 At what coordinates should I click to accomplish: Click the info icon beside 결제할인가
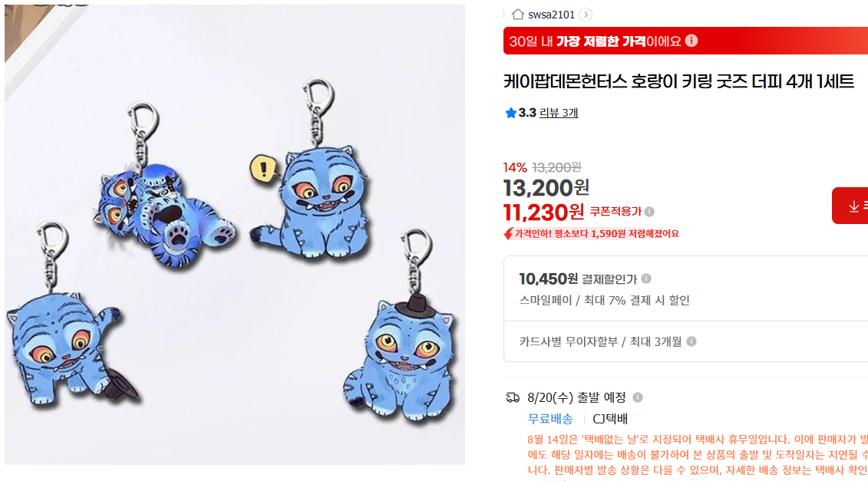click(646, 278)
